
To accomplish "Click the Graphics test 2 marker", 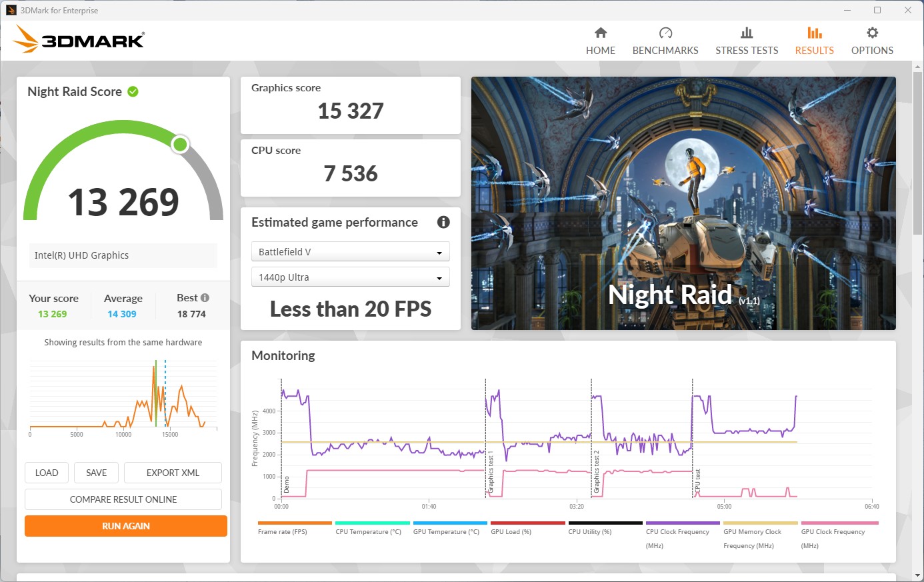I will (596, 472).
